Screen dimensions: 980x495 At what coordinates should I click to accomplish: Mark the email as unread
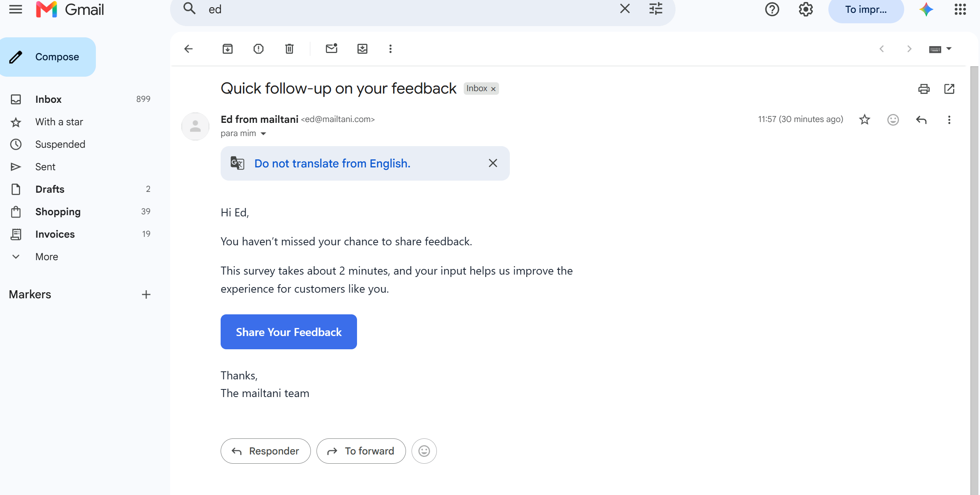331,49
